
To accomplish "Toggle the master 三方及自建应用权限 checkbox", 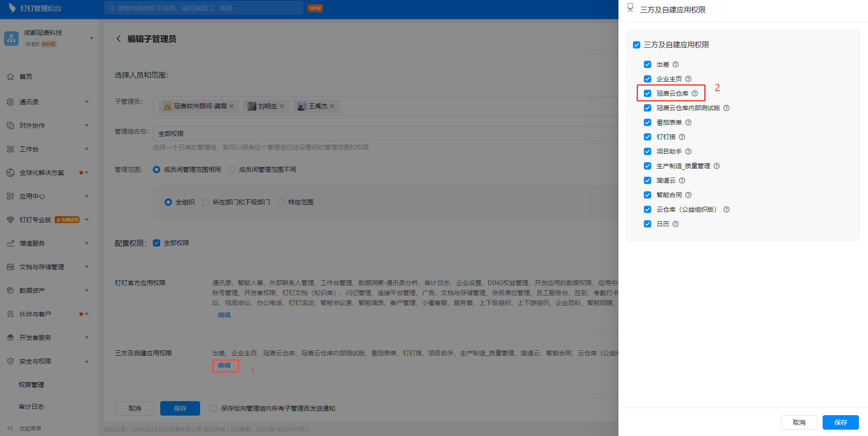I will pos(637,45).
